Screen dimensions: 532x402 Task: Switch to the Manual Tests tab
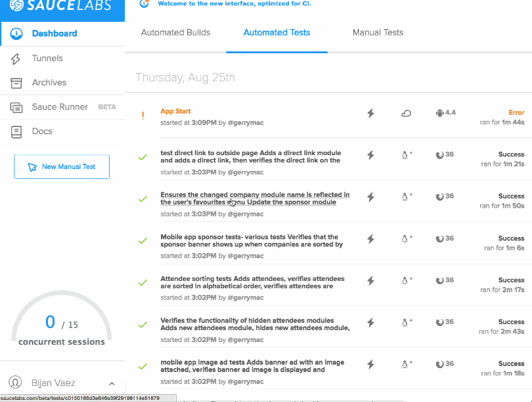(378, 32)
